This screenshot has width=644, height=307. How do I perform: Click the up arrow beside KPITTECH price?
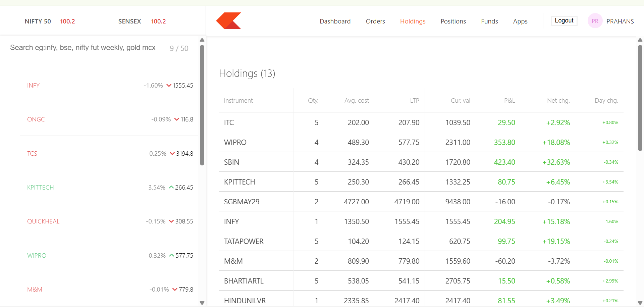pyautogui.click(x=171, y=187)
